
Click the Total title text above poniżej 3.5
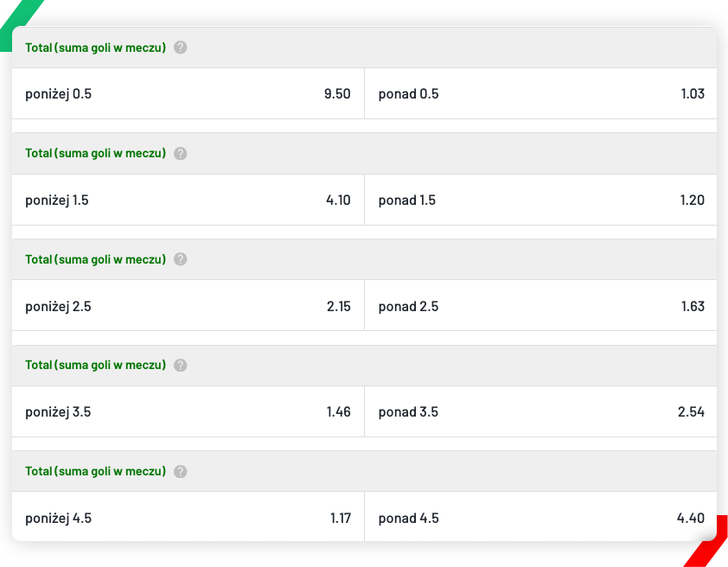point(95,365)
